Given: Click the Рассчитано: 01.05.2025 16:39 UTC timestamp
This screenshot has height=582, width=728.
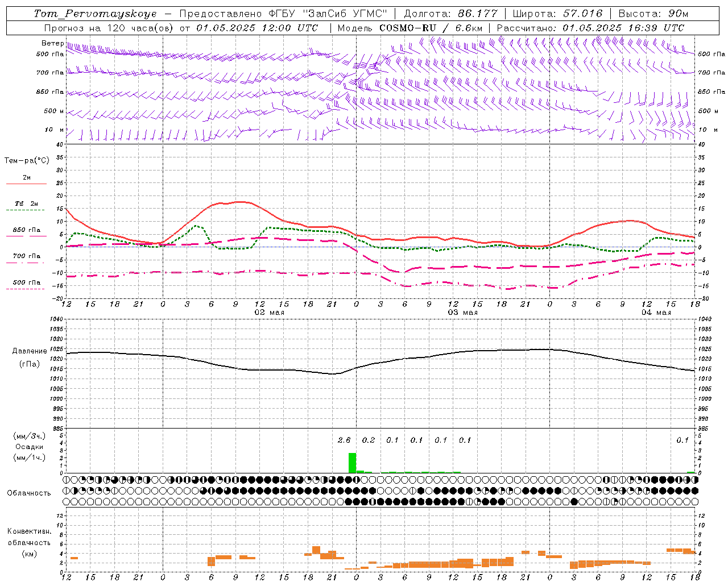Looking at the screenshot, I should pos(590,28).
